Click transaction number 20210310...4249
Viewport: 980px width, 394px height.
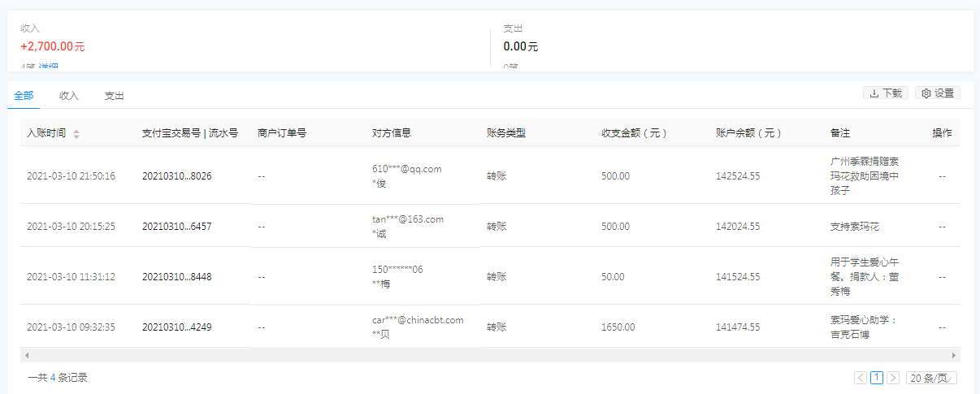[x=176, y=327]
